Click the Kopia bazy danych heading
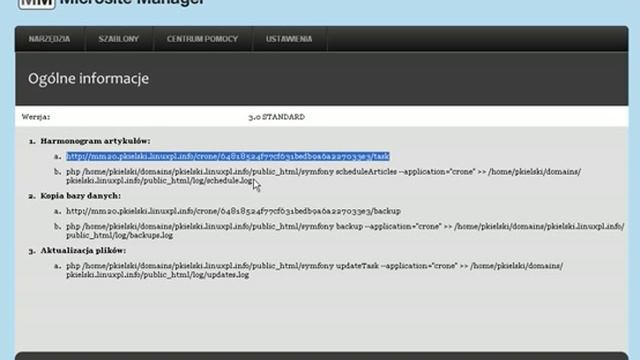This screenshot has width=640, height=360. pyautogui.click(x=80, y=196)
